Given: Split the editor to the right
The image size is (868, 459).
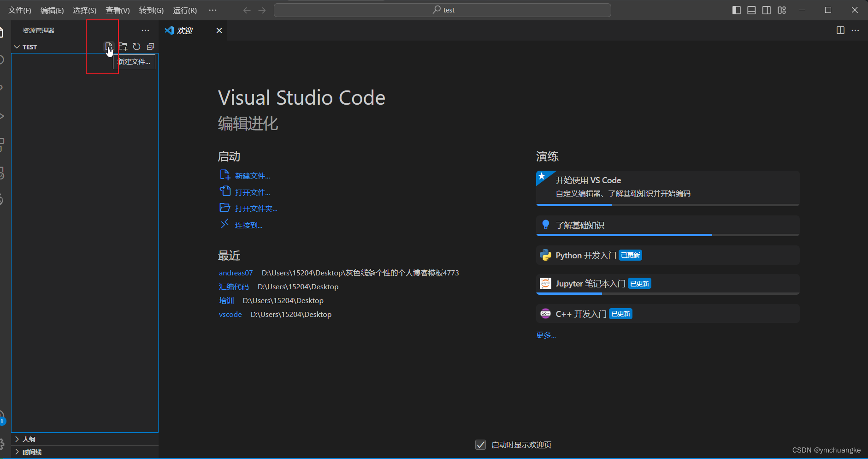Looking at the screenshot, I should [x=840, y=30].
